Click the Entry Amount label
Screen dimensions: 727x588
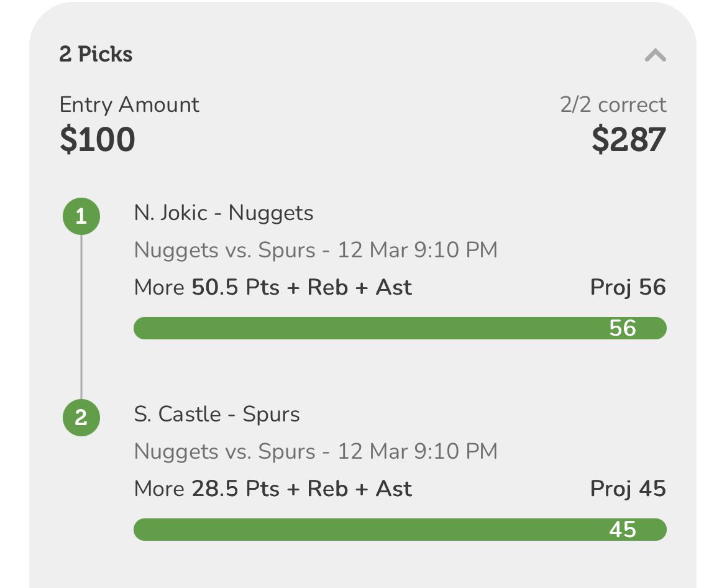click(x=129, y=104)
